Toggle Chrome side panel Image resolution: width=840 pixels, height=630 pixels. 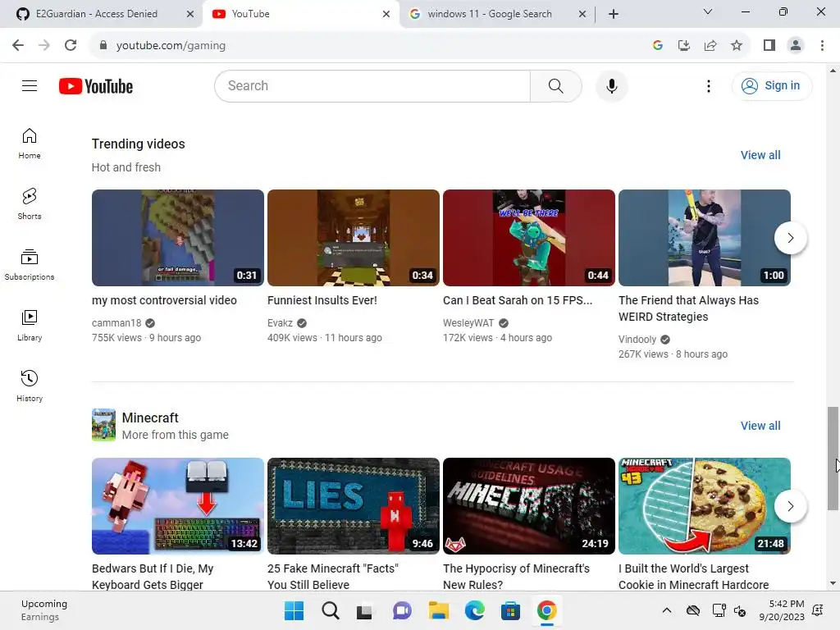click(x=769, y=45)
